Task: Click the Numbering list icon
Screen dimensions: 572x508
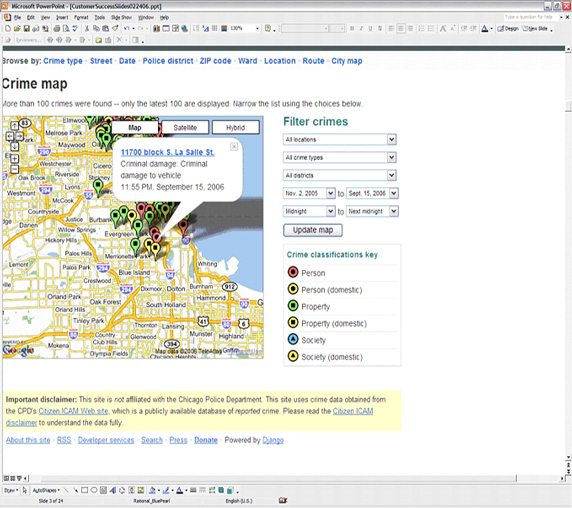Action: [421, 28]
